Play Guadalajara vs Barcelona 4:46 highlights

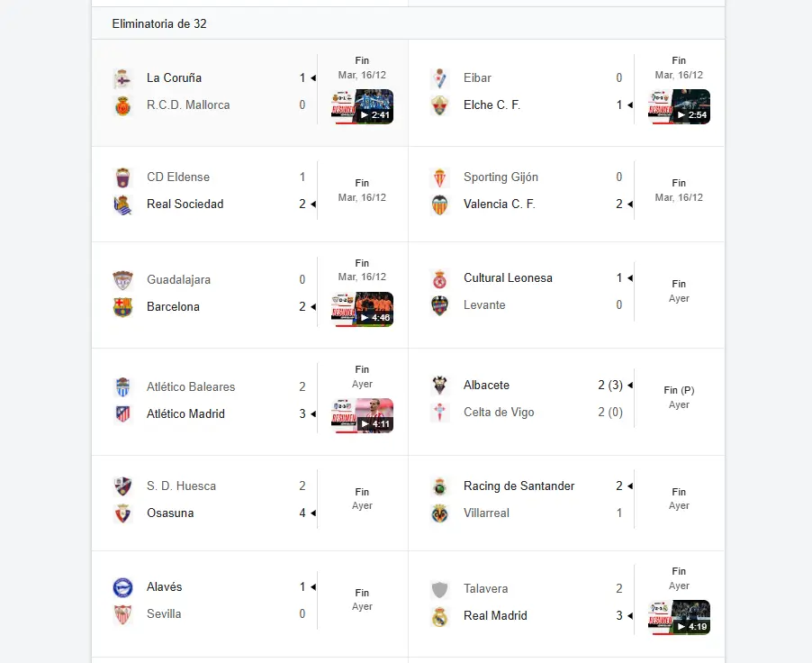(x=362, y=309)
